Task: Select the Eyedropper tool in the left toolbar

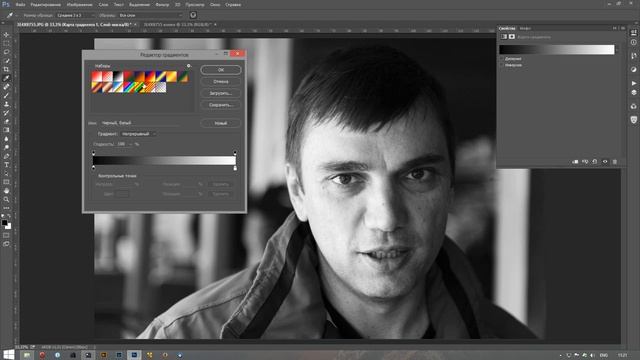Action: pyautogui.click(x=6, y=78)
